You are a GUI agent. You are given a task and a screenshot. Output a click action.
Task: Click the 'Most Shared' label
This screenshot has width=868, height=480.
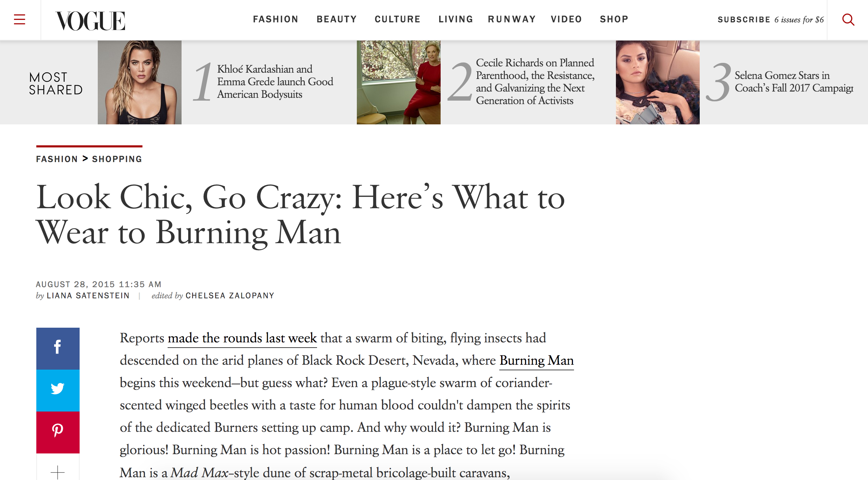(x=56, y=83)
